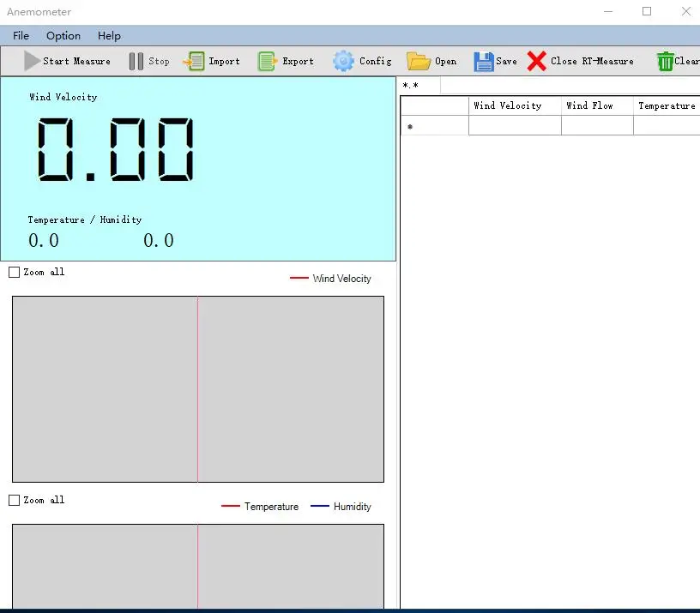
Task: Enable Zoom all for Temperature/Humidity chart
Action: (15, 500)
